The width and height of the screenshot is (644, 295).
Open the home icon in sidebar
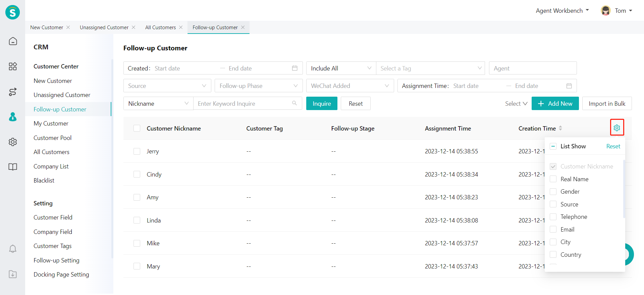pyautogui.click(x=13, y=41)
